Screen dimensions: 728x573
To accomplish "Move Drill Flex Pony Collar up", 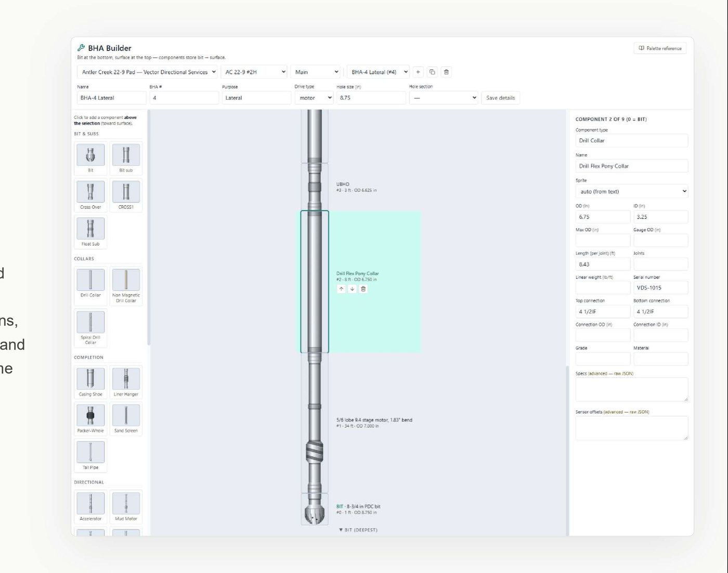I will coord(341,289).
